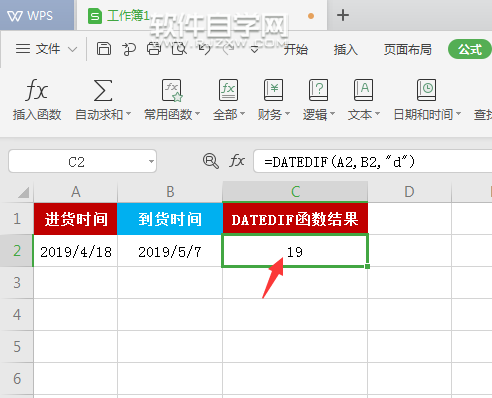Expand the 全部 dropdown arrow
The height and width of the screenshot is (398, 492).
(242, 114)
